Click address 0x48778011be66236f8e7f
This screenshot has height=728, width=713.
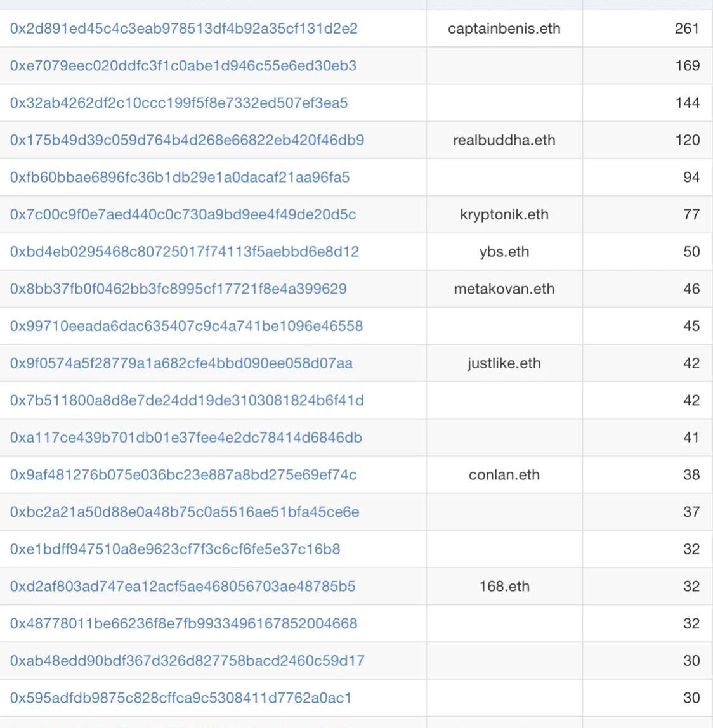(x=183, y=623)
